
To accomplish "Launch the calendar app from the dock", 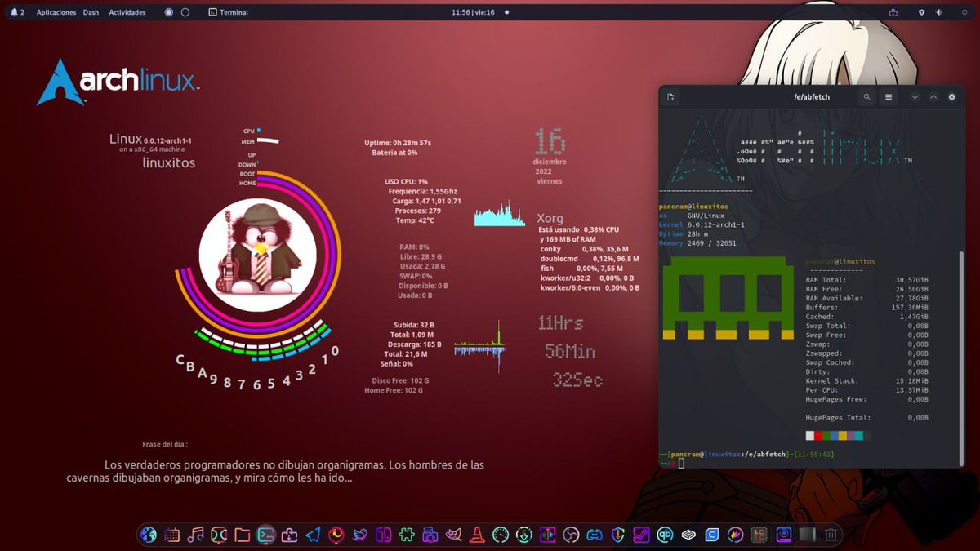I will coord(171,535).
